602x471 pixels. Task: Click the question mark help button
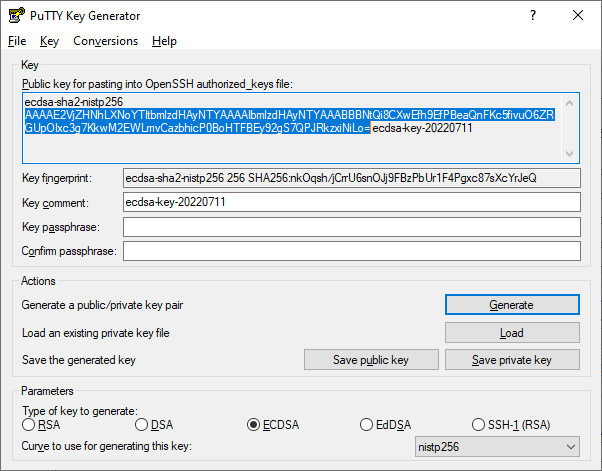point(531,16)
